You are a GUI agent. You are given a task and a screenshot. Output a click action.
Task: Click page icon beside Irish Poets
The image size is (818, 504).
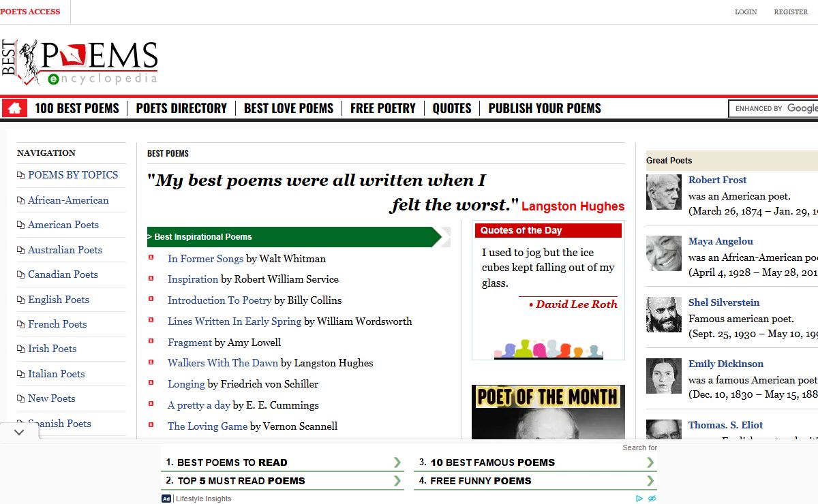point(20,349)
